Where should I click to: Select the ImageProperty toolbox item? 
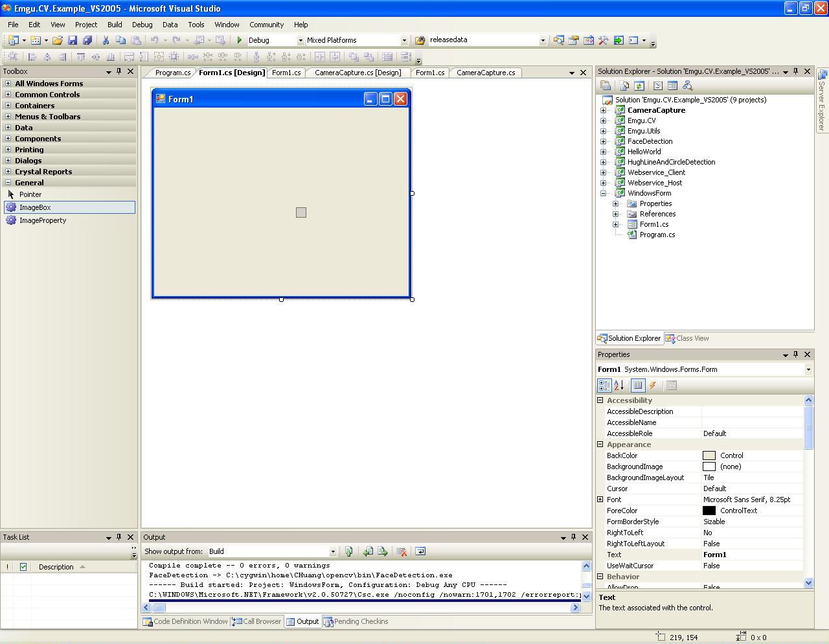point(69,220)
